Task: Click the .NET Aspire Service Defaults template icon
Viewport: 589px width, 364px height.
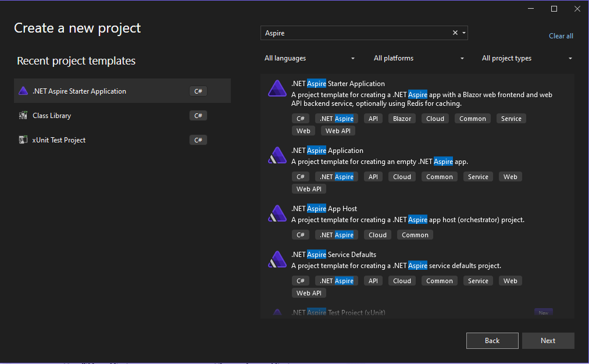Action: pos(277,259)
